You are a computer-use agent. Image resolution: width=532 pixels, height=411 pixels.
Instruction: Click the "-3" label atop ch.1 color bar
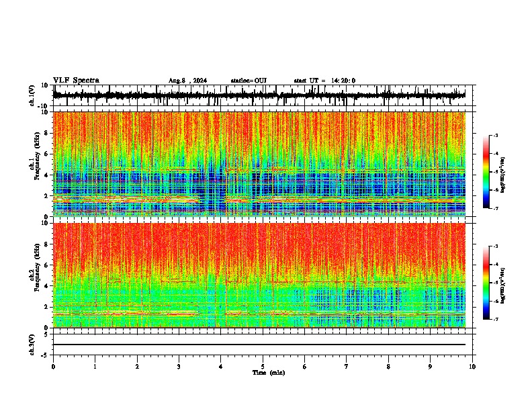(495, 135)
